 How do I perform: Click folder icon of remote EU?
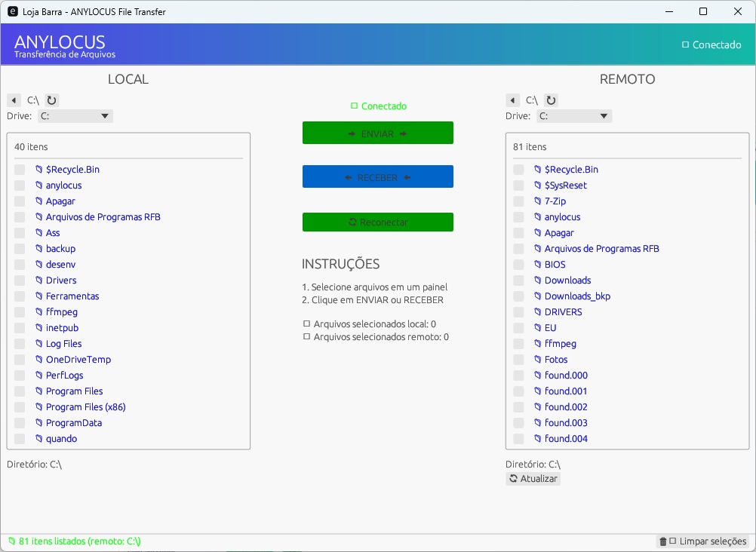click(538, 328)
